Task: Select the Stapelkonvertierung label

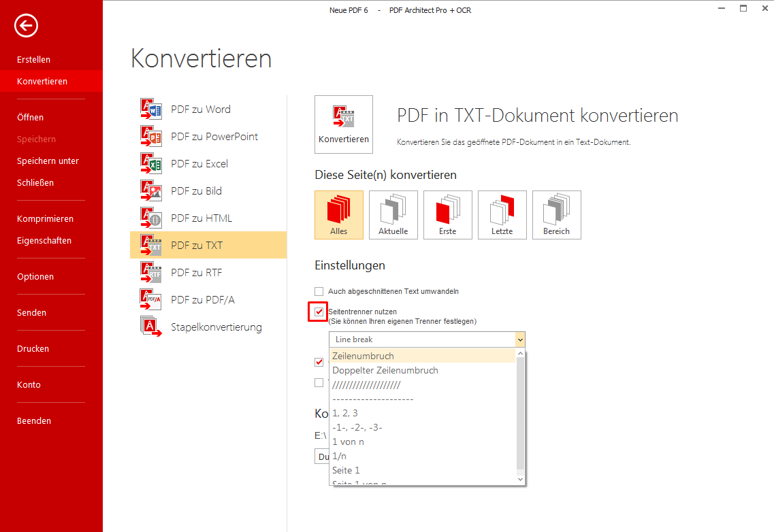Action: [x=216, y=327]
